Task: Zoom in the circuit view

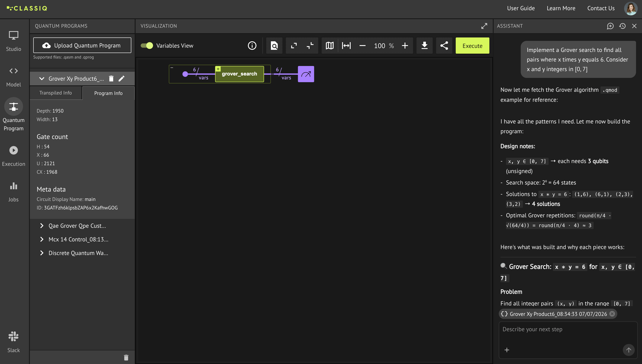Action: pyautogui.click(x=405, y=46)
